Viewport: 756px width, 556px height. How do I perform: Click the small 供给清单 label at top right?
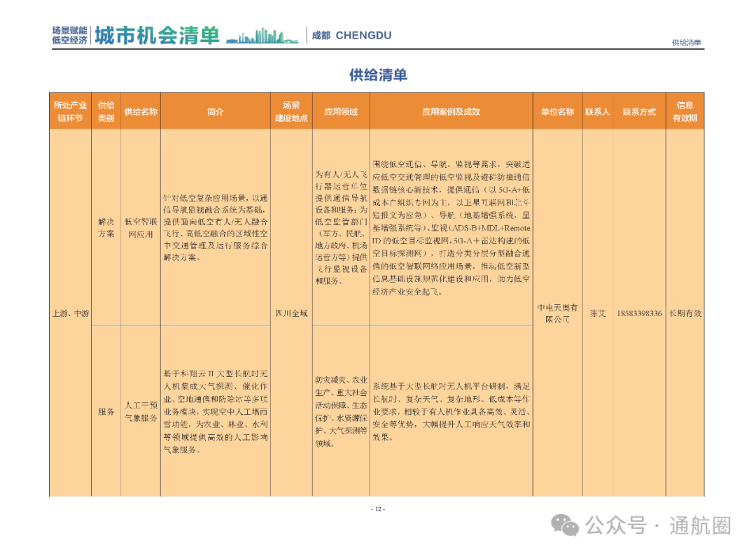click(x=687, y=43)
